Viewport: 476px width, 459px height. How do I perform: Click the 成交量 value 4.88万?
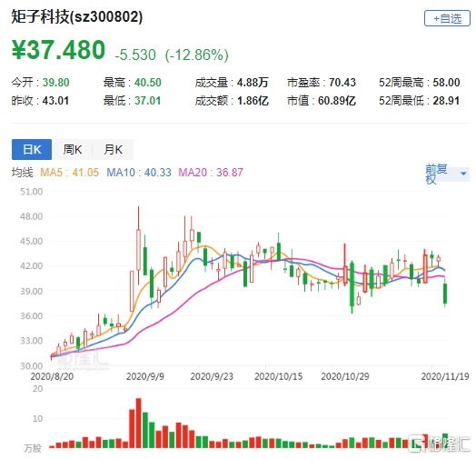253,83
